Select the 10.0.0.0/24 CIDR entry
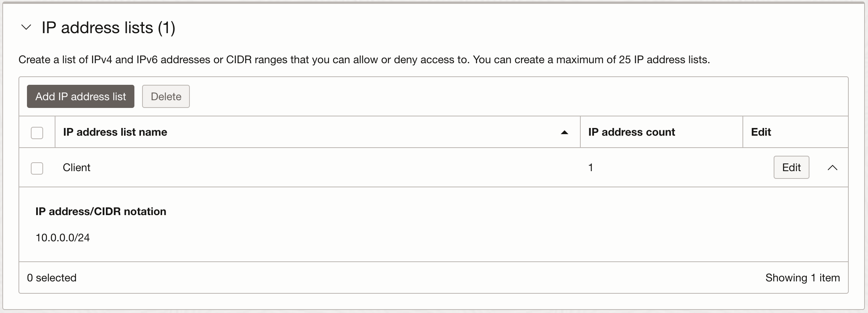 tap(62, 237)
